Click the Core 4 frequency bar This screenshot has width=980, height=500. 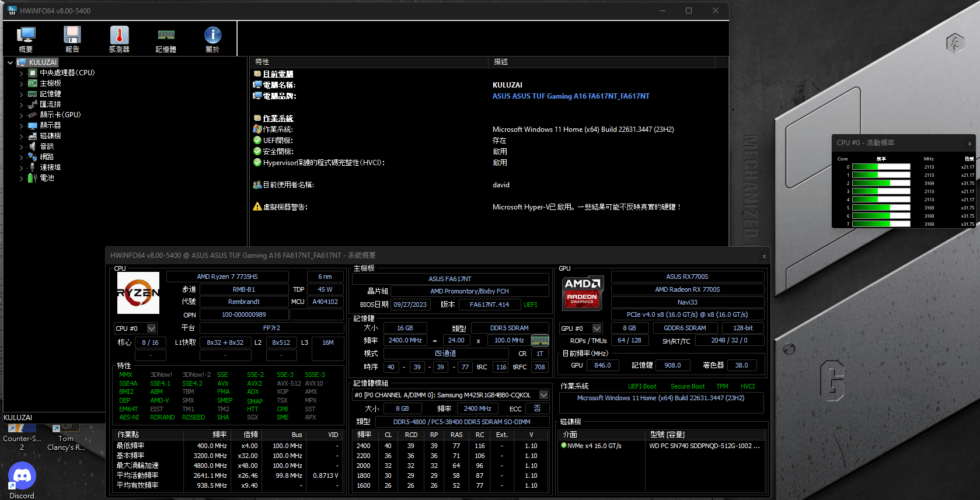coord(881,200)
